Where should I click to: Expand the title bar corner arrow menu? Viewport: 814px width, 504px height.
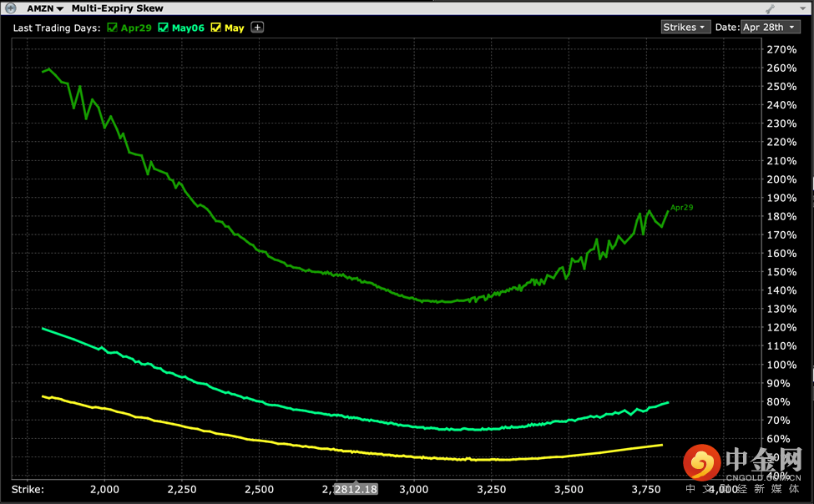(803, 9)
